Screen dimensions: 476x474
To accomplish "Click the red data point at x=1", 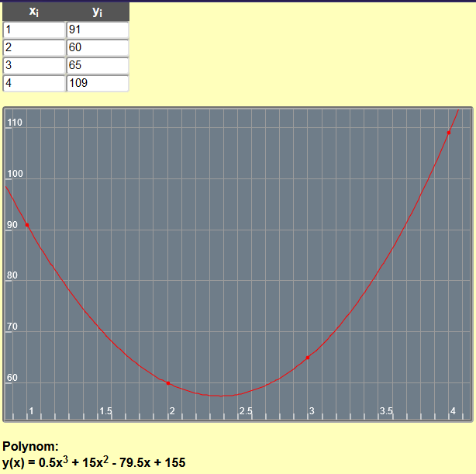I will [x=27, y=225].
